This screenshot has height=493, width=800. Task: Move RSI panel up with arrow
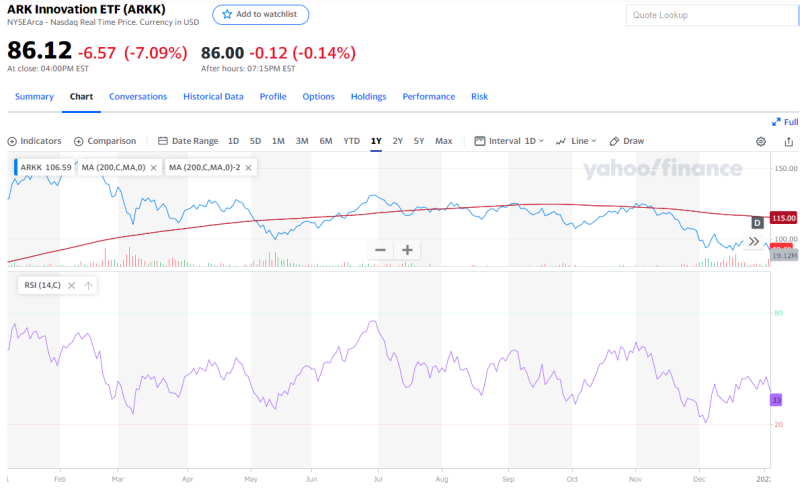point(88,285)
